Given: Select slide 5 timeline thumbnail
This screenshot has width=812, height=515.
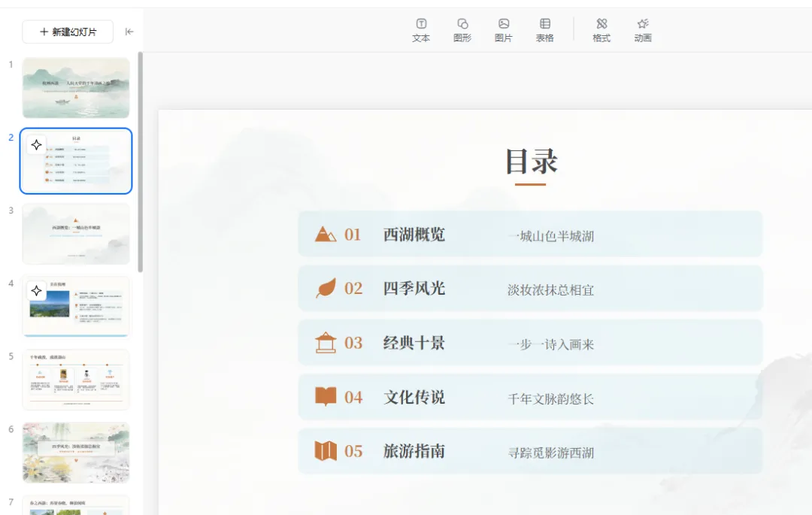Looking at the screenshot, I should tap(76, 380).
